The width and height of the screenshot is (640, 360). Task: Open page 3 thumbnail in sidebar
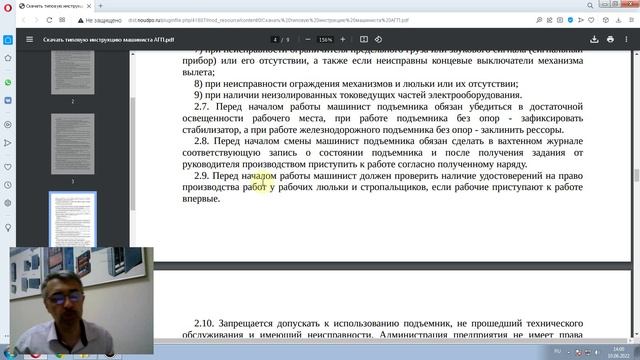point(73,144)
